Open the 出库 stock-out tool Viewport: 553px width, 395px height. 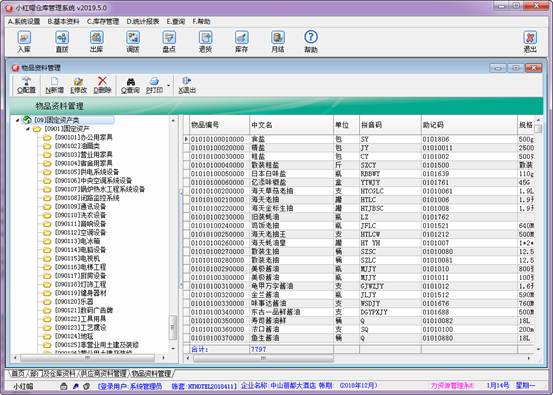coord(96,42)
